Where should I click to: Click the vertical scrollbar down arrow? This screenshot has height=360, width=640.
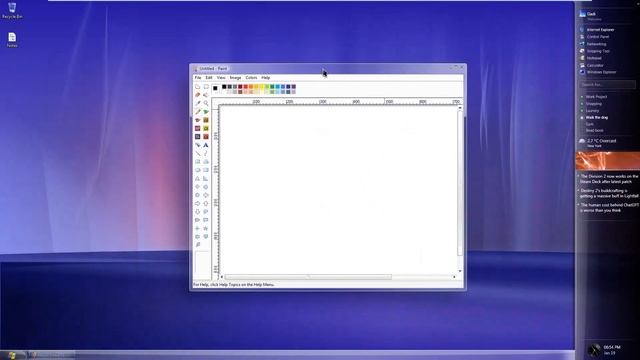coord(460,271)
